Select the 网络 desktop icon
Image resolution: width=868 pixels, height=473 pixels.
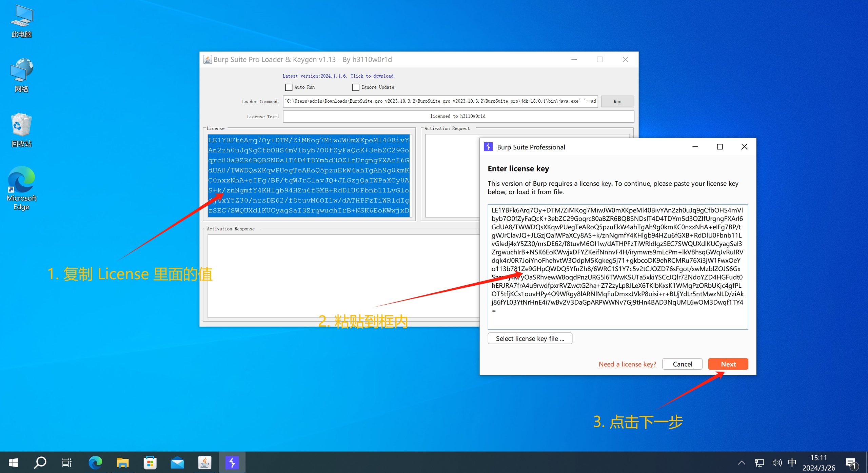[x=21, y=75]
